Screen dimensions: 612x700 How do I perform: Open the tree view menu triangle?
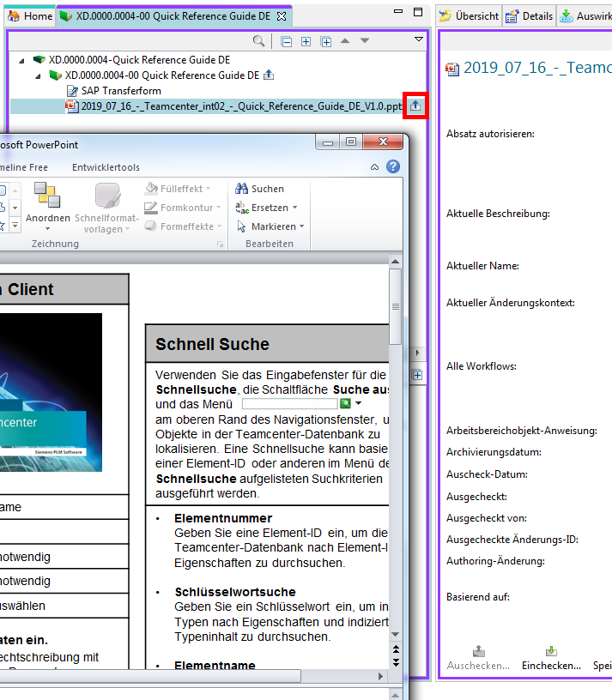[419, 39]
